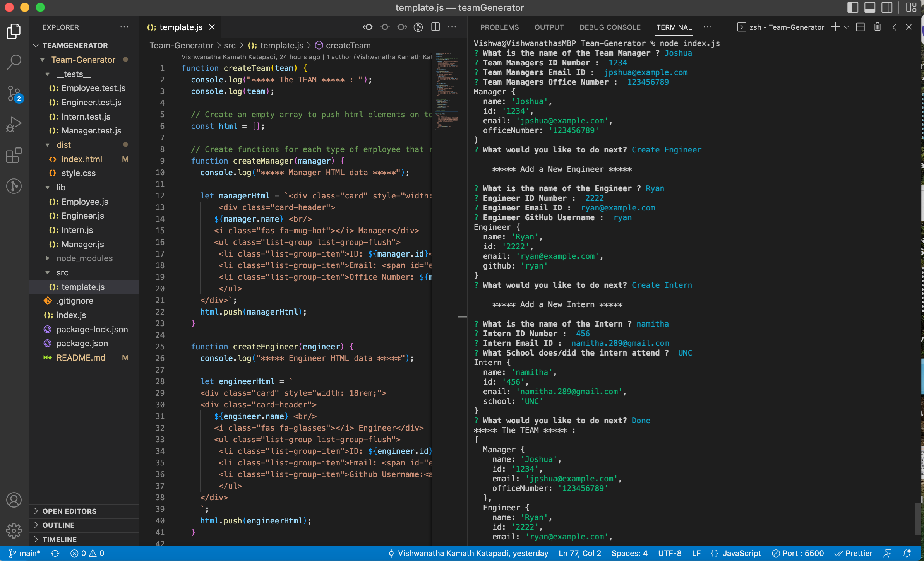Select the Search icon in the activity bar
The height and width of the screenshot is (561, 924).
14,62
